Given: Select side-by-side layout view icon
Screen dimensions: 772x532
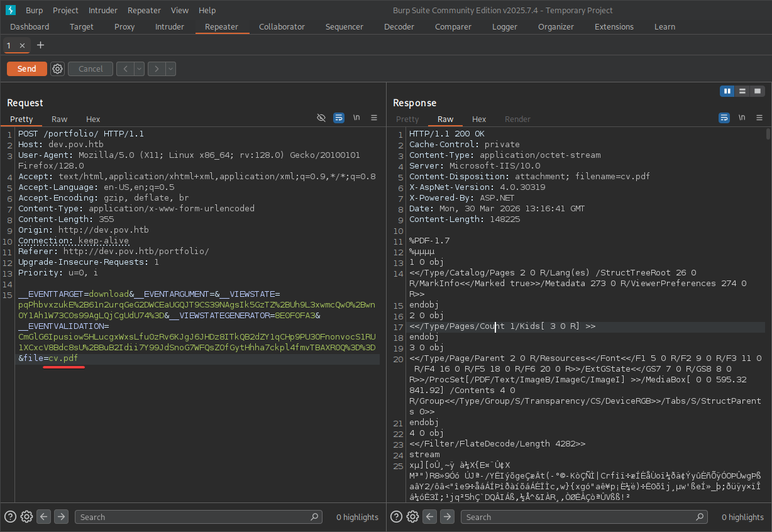Looking at the screenshot, I should (x=727, y=91).
